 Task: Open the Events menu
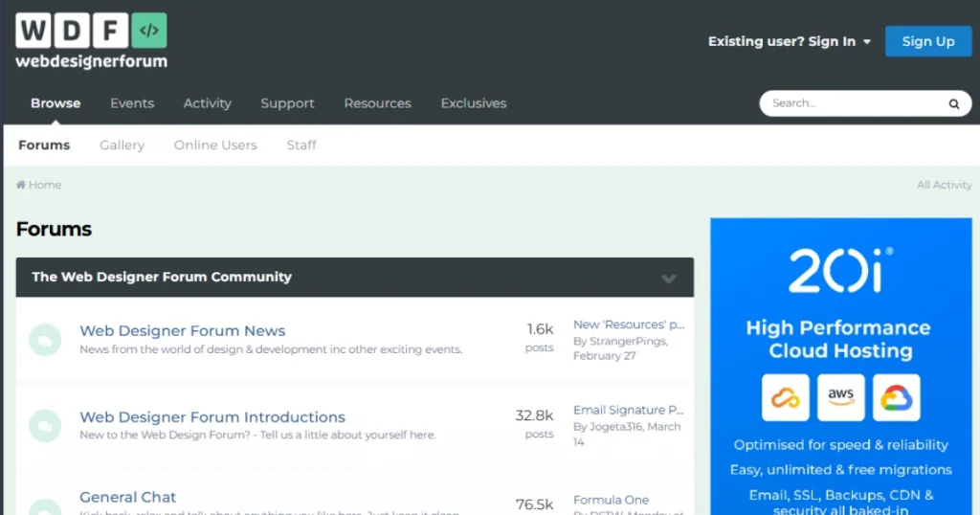[x=132, y=103]
